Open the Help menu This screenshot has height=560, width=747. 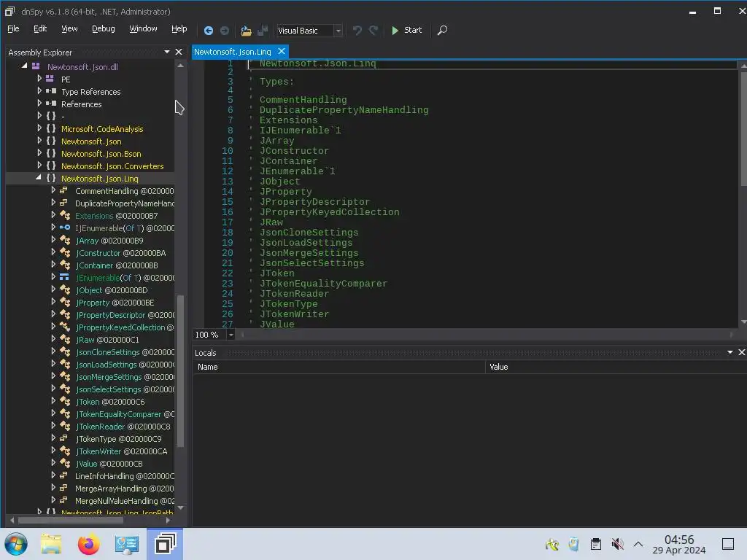[x=179, y=29]
